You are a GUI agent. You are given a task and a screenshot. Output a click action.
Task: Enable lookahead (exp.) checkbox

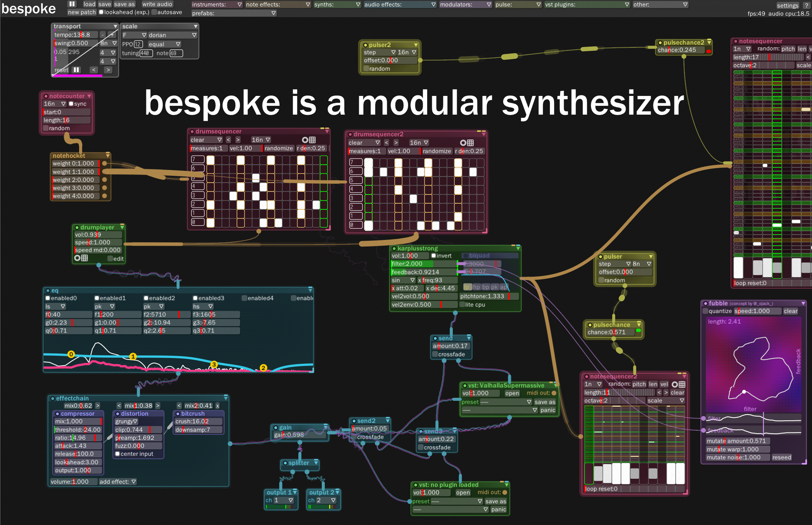pyautogui.click(x=102, y=12)
